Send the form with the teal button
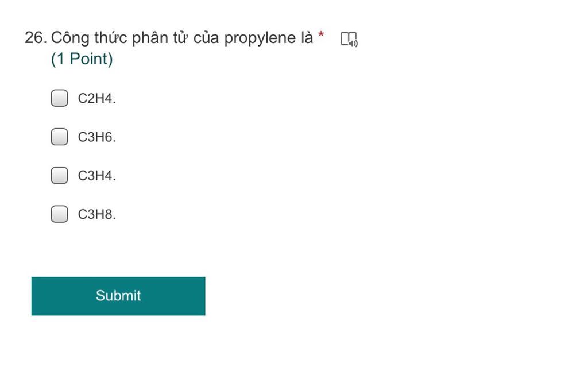Image resolution: width=588 pixels, height=375 pixels. (118, 296)
